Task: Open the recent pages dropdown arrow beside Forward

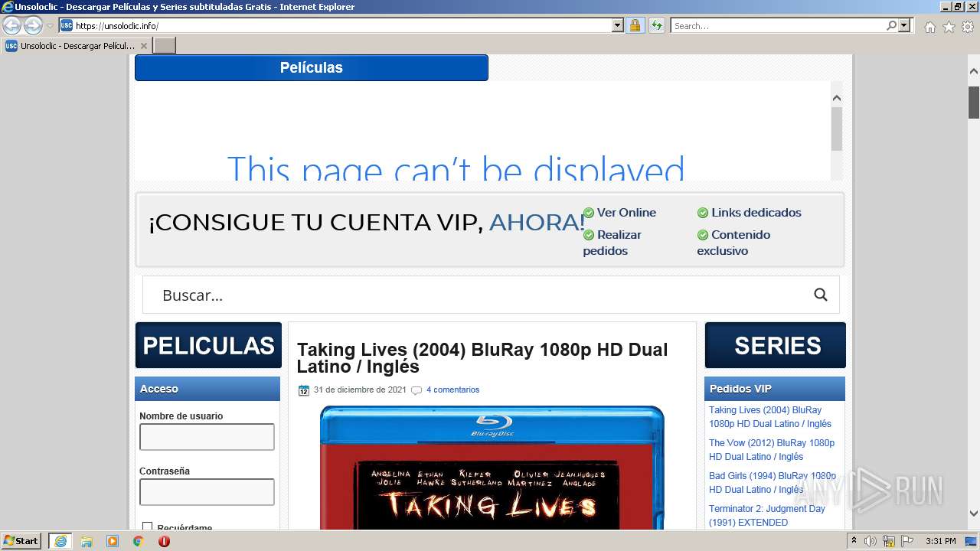Action: pos(50,26)
